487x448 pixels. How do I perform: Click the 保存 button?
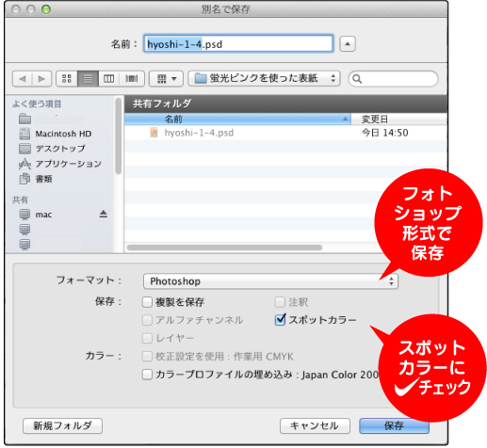click(394, 425)
